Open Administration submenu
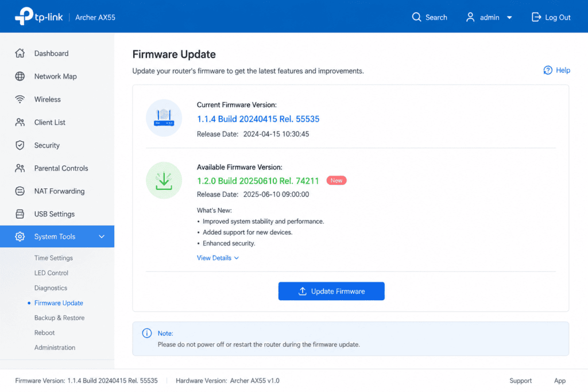 tap(55, 348)
